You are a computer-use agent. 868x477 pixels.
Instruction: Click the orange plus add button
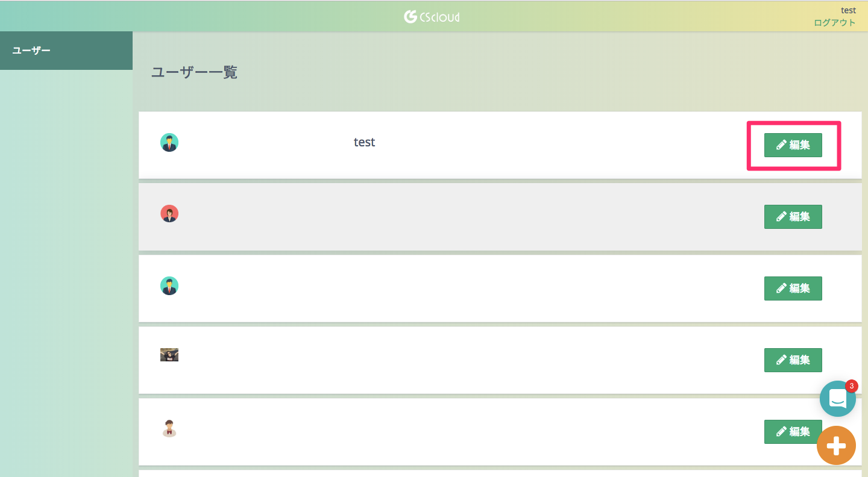(x=836, y=446)
